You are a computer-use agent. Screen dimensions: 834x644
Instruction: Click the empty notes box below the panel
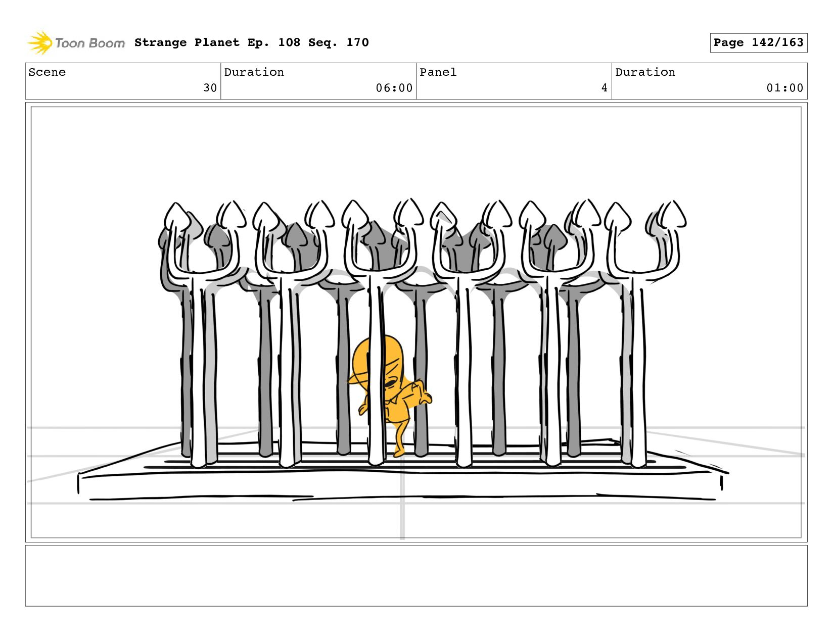416,576
